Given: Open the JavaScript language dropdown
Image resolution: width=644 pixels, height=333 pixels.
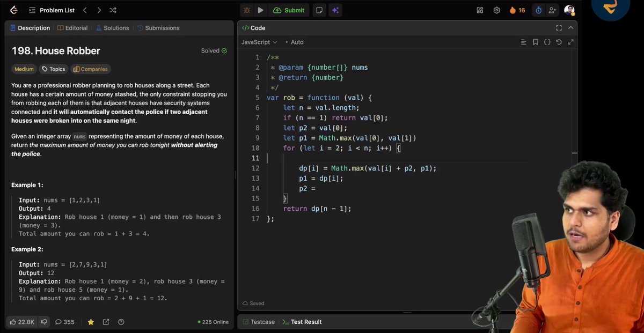Looking at the screenshot, I should pyautogui.click(x=259, y=42).
